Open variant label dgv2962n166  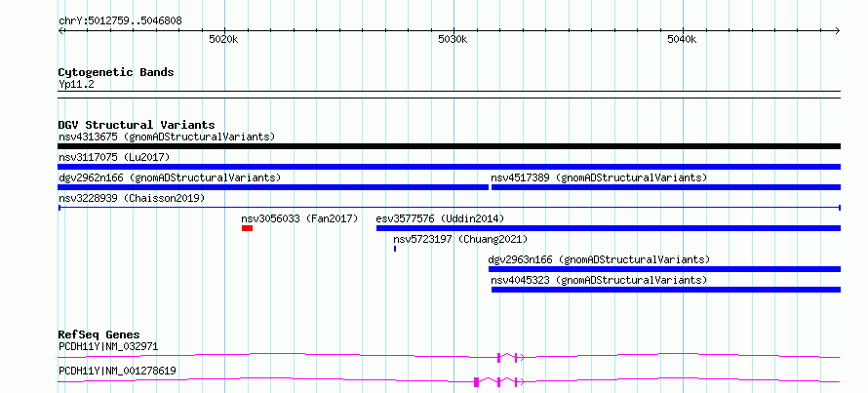coord(170,177)
